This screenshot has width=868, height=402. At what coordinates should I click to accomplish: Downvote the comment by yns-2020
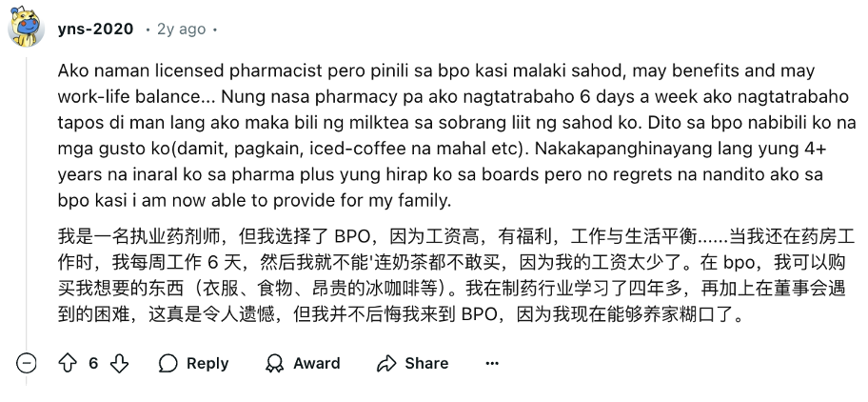pos(120,363)
